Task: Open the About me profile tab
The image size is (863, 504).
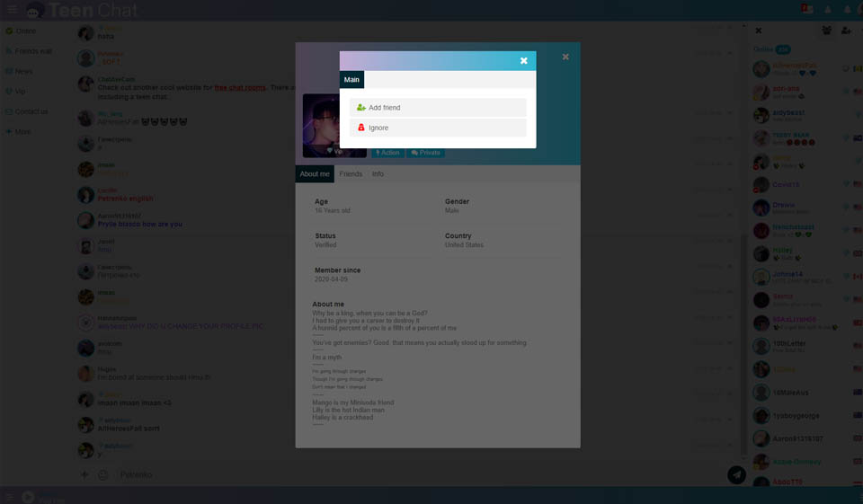Action: (x=315, y=174)
